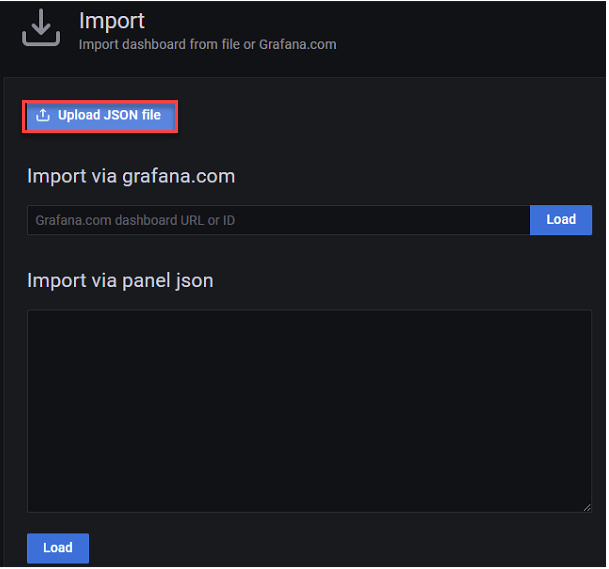The width and height of the screenshot is (609, 569).
Task: Click the 'Upload JSON file' label text
Action: 109,116
